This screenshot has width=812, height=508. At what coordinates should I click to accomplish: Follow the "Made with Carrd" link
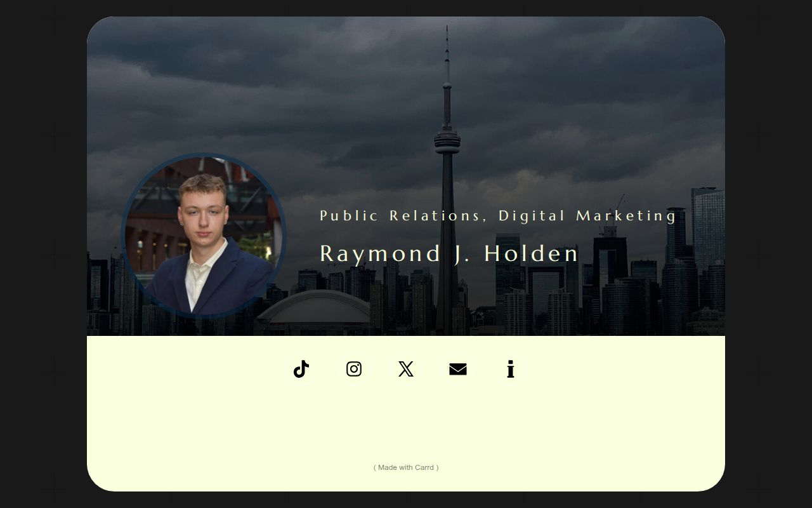pyautogui.click(x=406, y=467)
